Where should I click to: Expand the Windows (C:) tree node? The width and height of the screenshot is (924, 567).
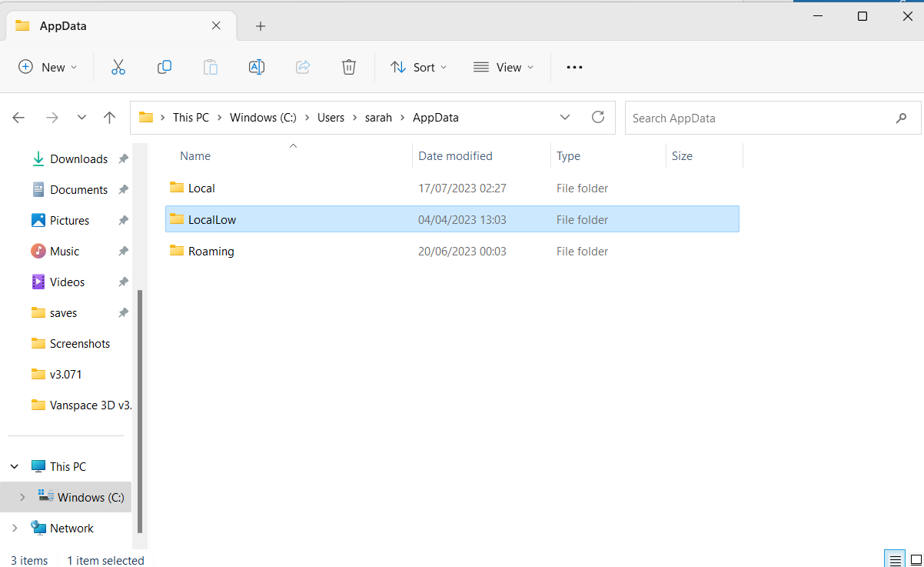coord(22,498)
